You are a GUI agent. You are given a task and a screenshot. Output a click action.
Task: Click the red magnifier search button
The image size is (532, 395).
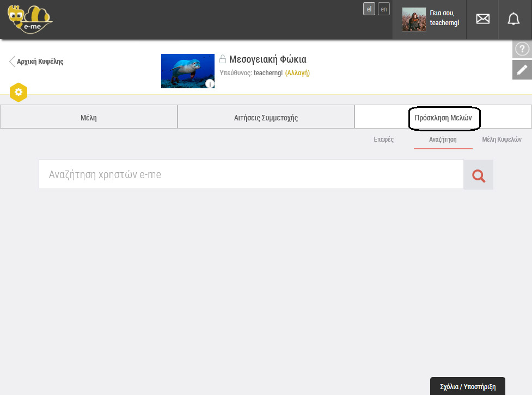(x=479, y=175)
